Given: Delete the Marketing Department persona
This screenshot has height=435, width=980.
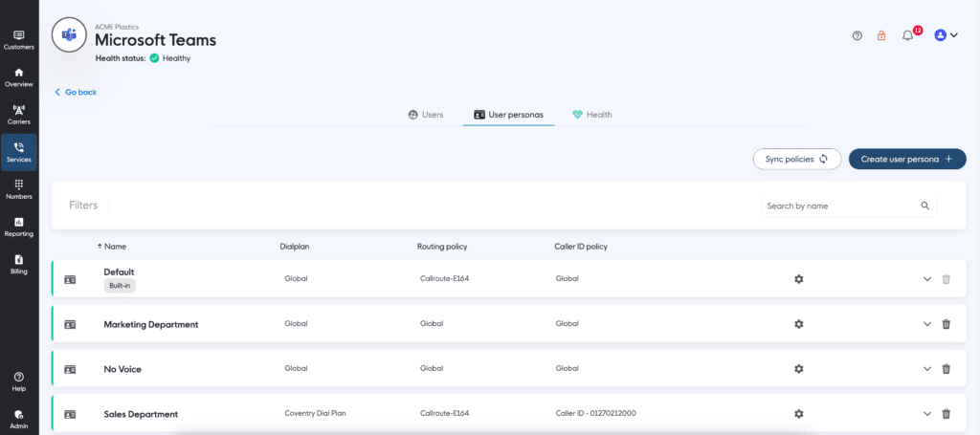Looking at the screenshot, I should pos(947,324).
